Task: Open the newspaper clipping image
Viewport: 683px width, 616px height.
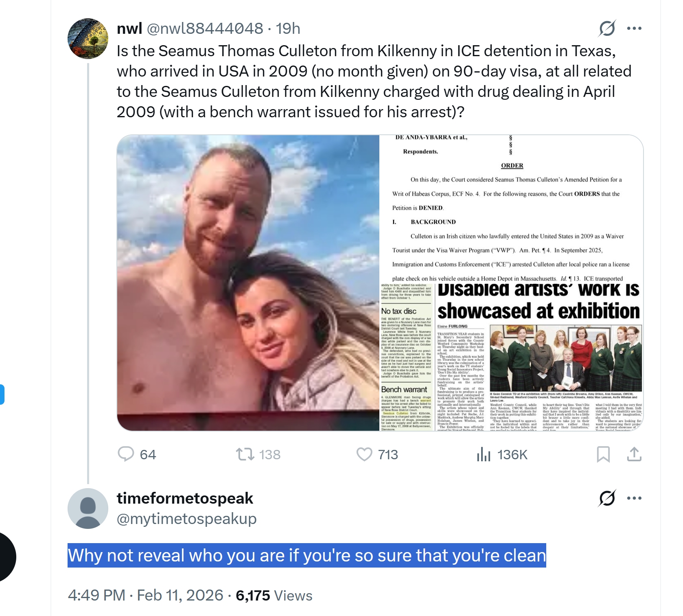Action: [x=511, y=357]
